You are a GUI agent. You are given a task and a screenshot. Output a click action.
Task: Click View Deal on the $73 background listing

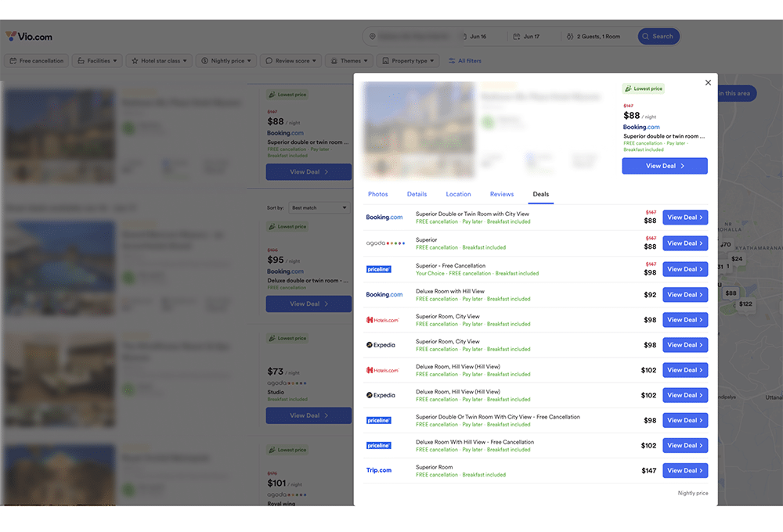tap(309, 415)
